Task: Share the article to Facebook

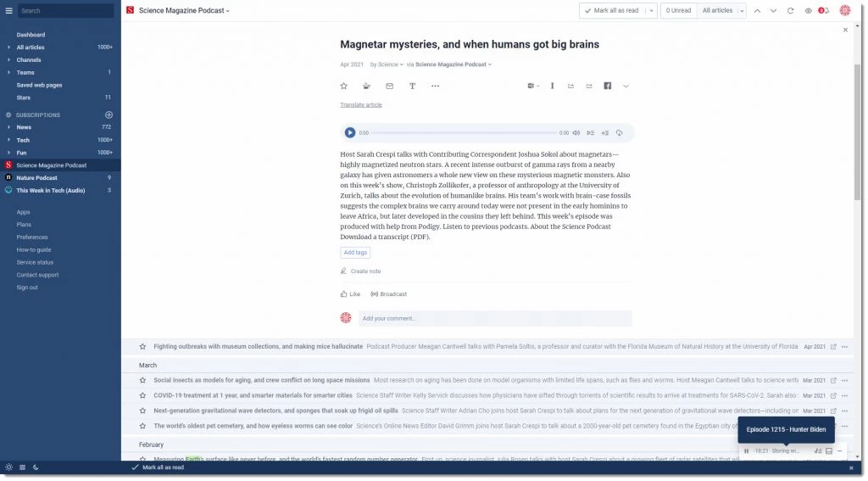Action: (608, 86)
